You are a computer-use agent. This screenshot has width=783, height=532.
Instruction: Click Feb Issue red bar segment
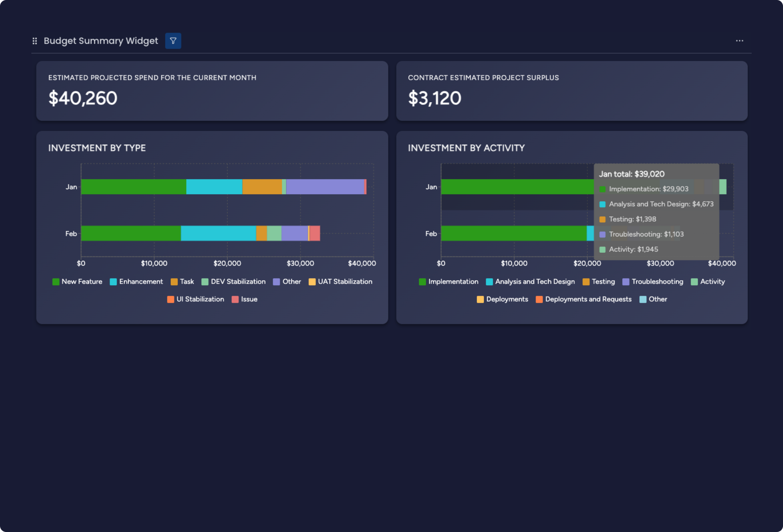point(315,233)
